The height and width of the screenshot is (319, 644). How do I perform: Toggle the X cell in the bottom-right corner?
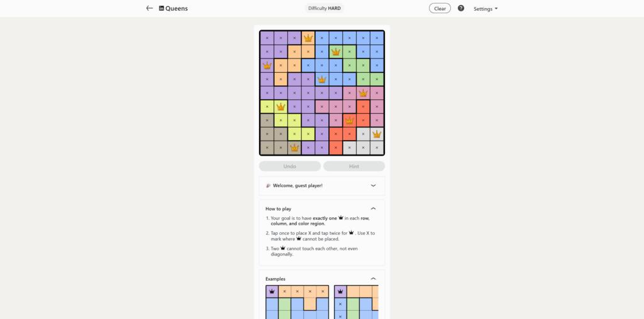[377, 148]
